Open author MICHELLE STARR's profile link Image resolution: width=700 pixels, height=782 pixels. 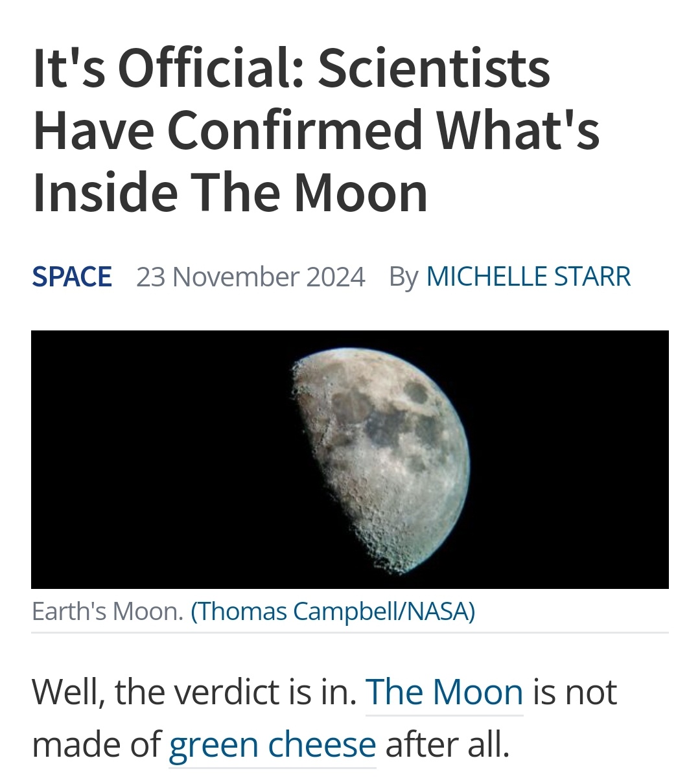528,277
